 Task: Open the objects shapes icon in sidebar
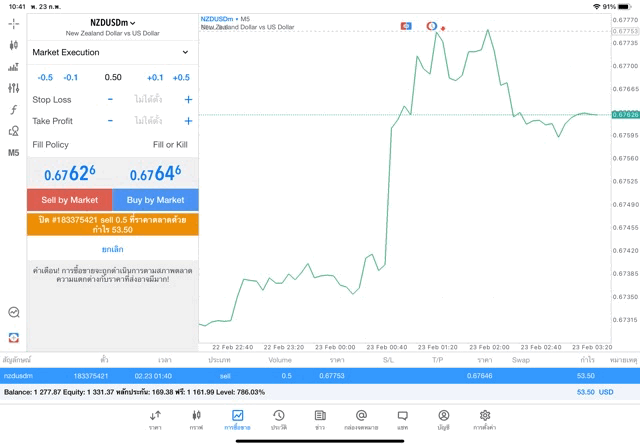coord(13,131)
